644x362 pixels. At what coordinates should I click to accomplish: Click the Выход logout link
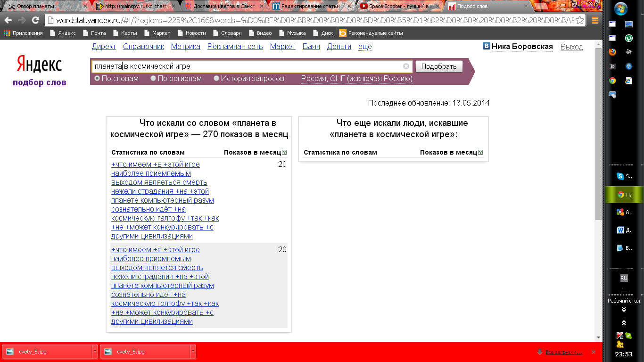coord(571,47)
